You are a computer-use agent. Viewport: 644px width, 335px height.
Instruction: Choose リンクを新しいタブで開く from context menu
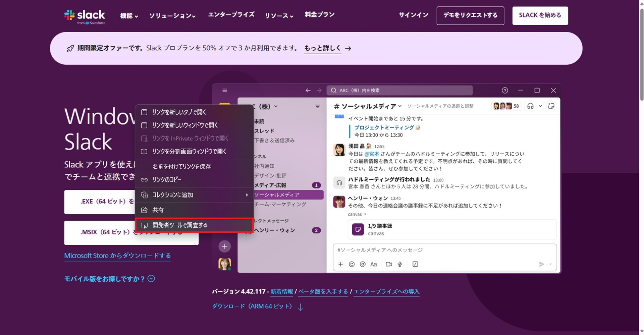[x=194, y=112]
